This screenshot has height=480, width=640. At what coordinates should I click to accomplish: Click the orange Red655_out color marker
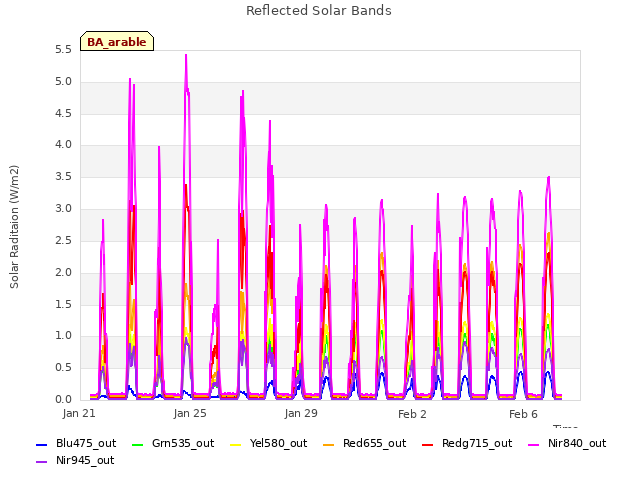point(329,444)
